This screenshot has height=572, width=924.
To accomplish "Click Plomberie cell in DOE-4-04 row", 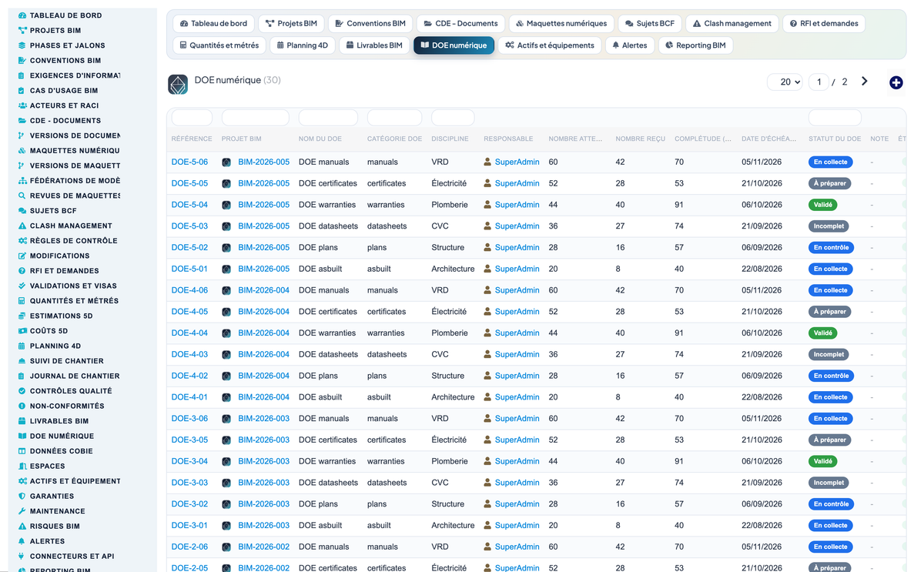I will click(x=450, y=333).
